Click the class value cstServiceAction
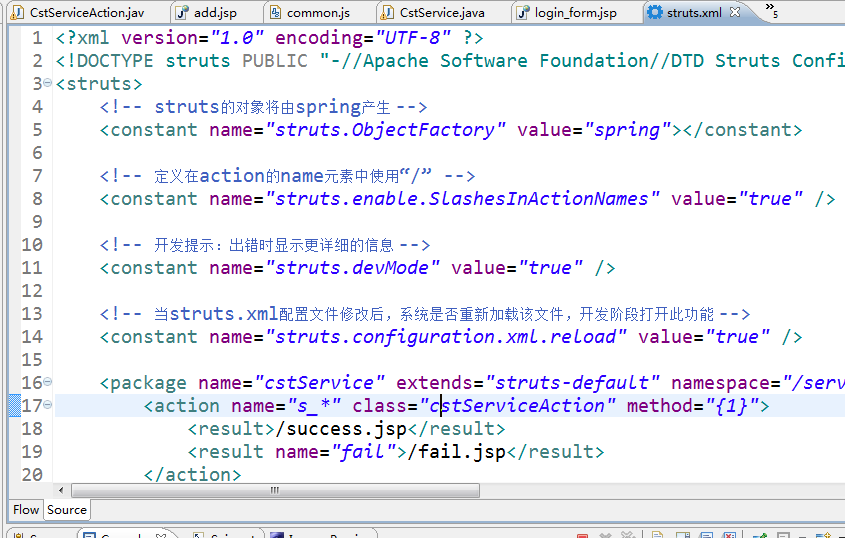Screen dimensions: 845x538 tap(517, 406)
